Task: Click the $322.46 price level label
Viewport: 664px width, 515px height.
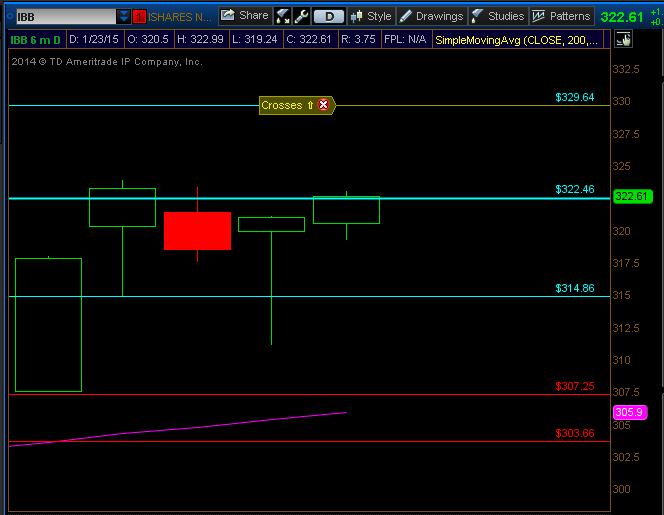Action: (x=575, y=189)
